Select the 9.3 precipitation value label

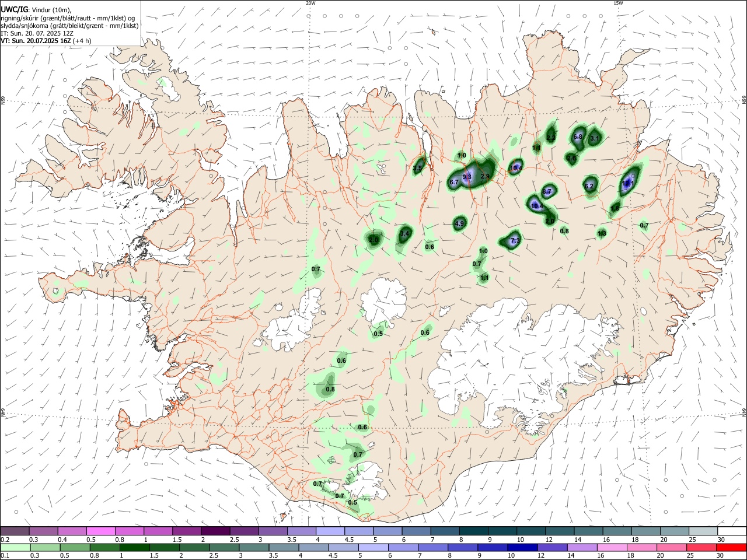467,177
